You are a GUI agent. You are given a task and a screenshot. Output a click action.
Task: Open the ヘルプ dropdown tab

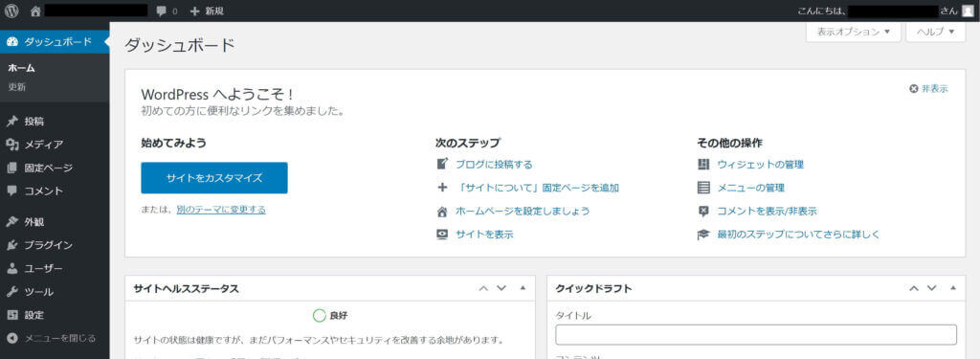click(x=936, y=32)
